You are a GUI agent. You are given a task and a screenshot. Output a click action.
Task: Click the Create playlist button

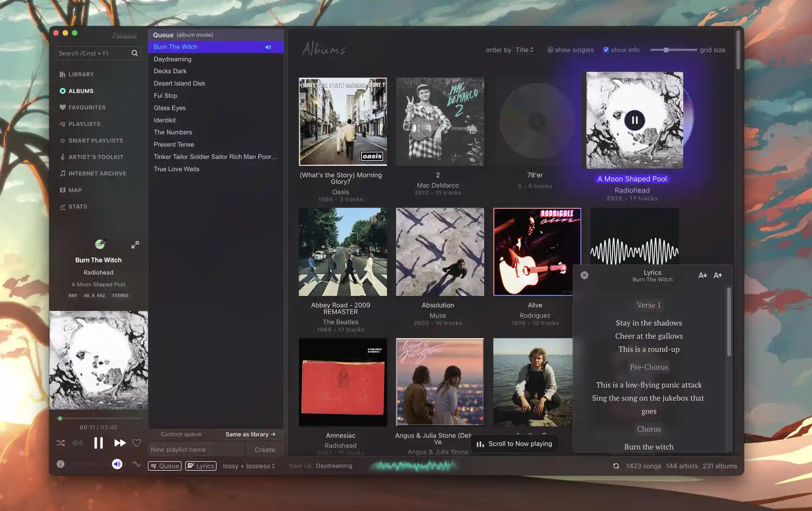pos(265,449)
